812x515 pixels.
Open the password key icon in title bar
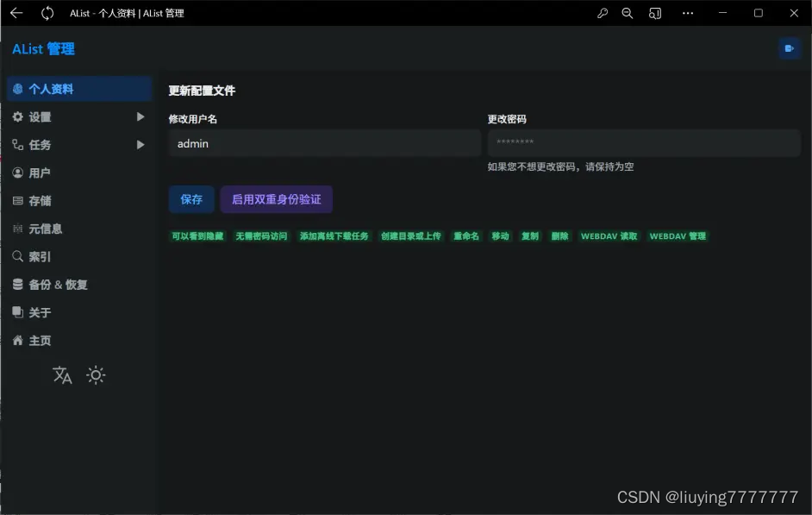[x=603, y=13]
